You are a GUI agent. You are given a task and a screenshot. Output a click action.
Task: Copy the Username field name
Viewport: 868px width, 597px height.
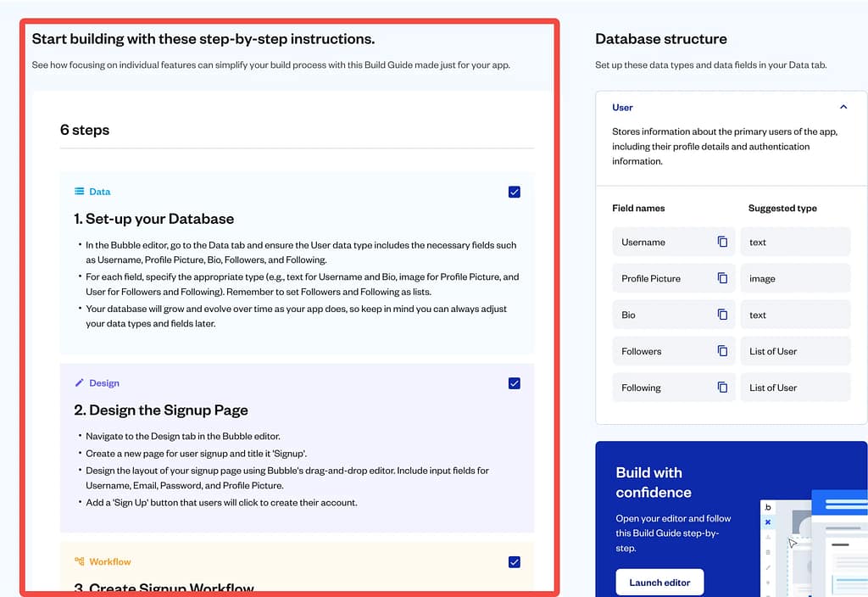722,242
